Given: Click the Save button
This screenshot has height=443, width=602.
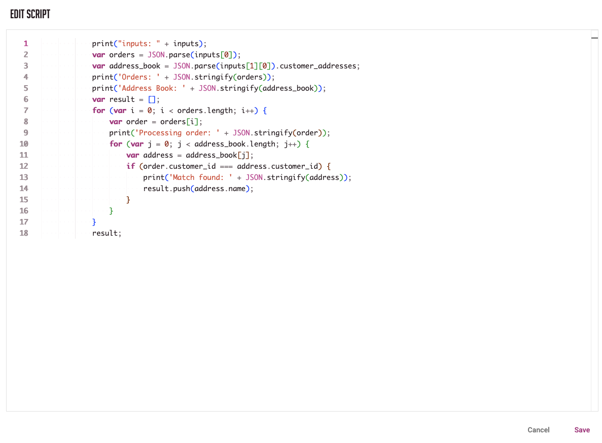Looking at the screenshot, I should (x=582, y=430).
